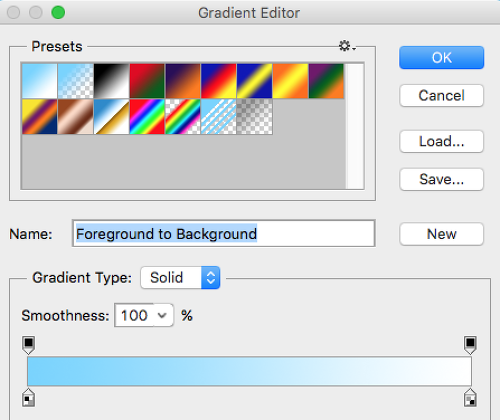Viewport: 500px width, 420px height.
Task: Select the Spectrum rainbow preset
Action: point(147,117)
